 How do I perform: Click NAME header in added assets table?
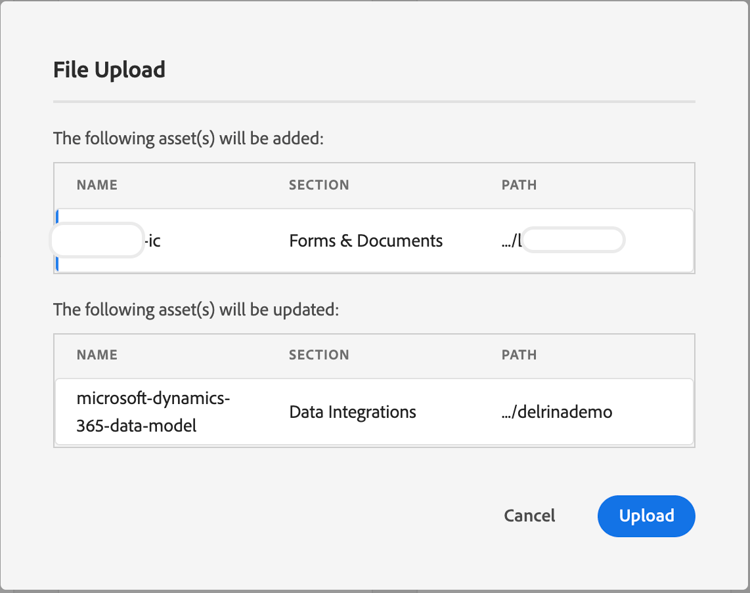point(97,185)
